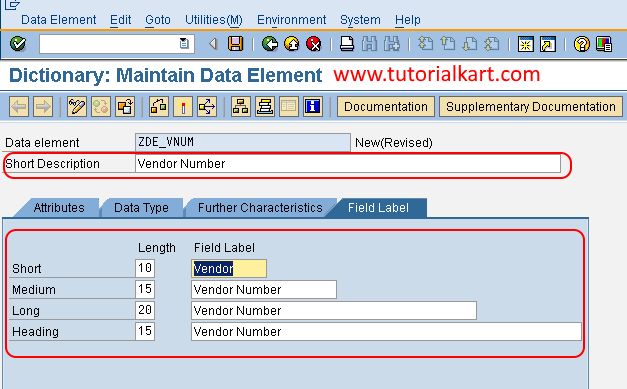The height and width of the screenshot is (389, 627).
Task: Switch to the Data Type tab
Action: [x=141, y=208]
